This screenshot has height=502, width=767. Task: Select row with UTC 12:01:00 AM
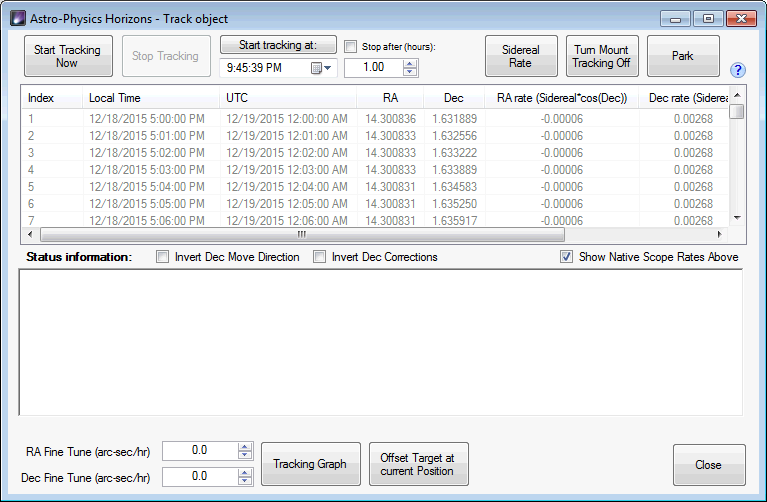[375, 136]
